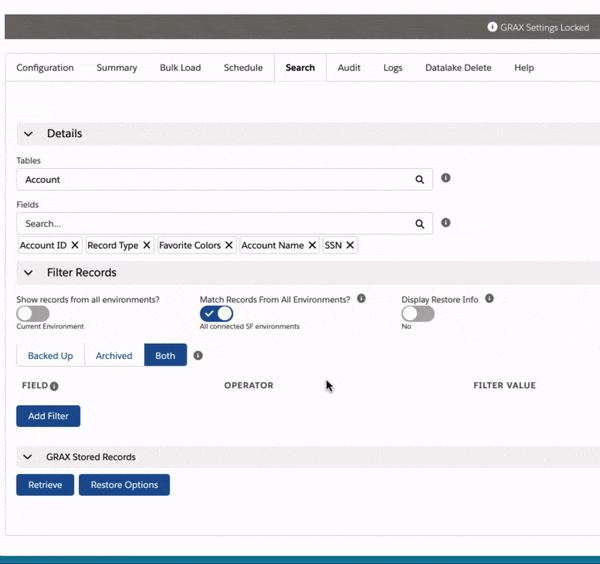Remove the Favorite Colors field tag
Screen dimensions: 600x564
229,245
